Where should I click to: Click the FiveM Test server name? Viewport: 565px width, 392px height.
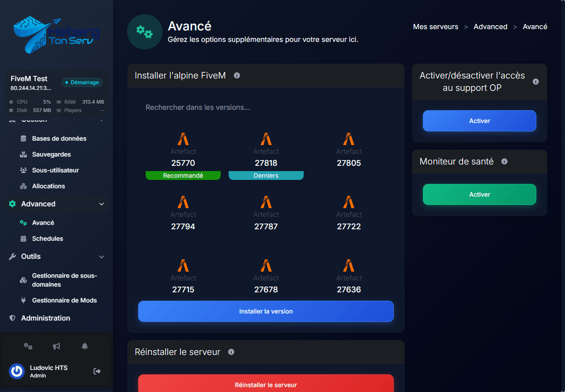click(x=29, y=78)
